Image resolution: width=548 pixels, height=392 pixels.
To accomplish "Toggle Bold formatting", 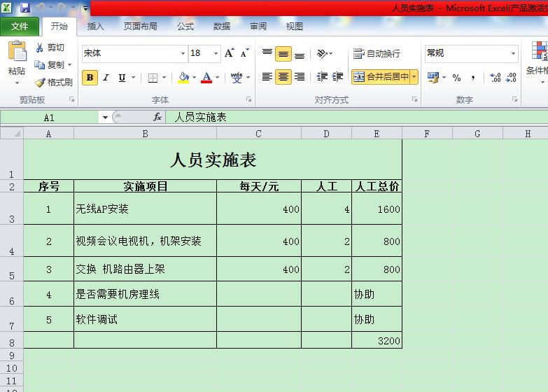I will [x=90, y=77].
